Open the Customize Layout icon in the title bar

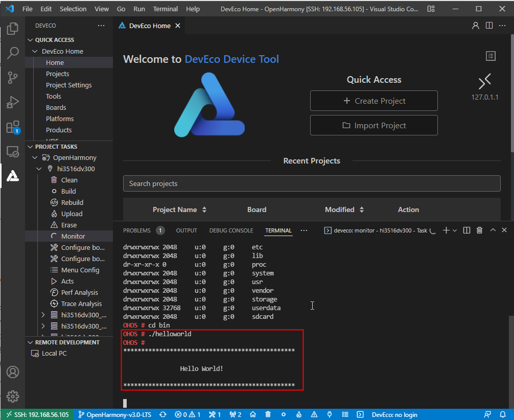[x=431, y=9]
